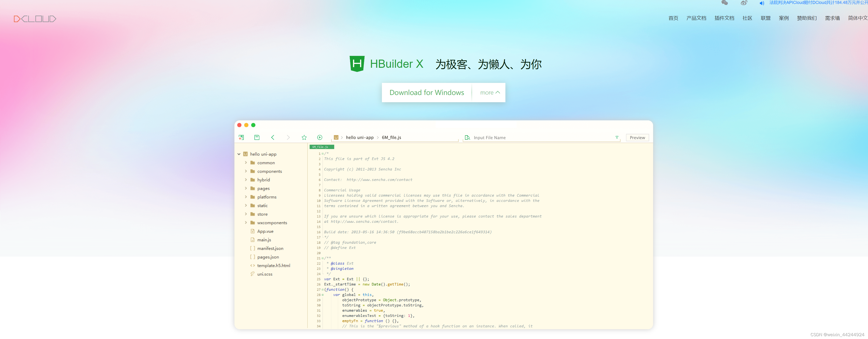Click the filter funnel icon
This screenshot has width=868, height=339.
(617, 138)
